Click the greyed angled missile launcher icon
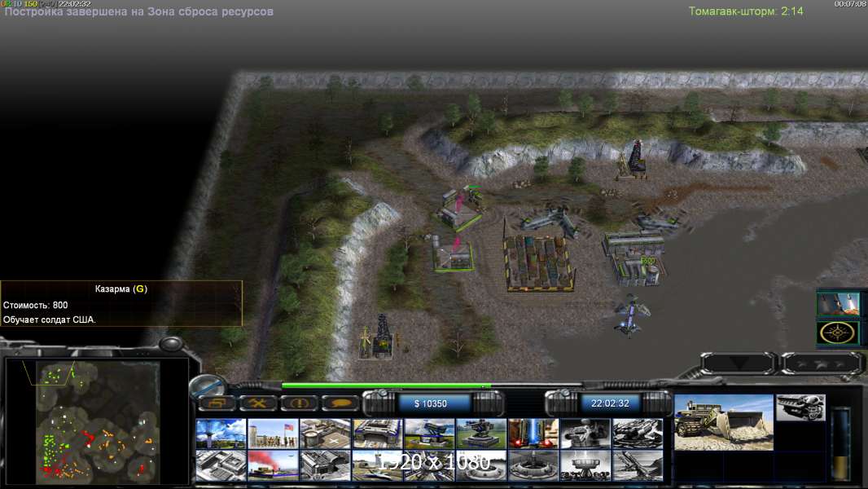The width and height of the screenshot is (868, 489). pos(638,465)
